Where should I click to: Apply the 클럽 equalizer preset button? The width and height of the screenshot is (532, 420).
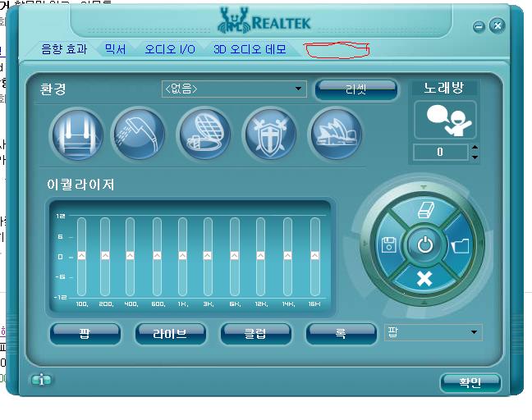pos(255,334)
